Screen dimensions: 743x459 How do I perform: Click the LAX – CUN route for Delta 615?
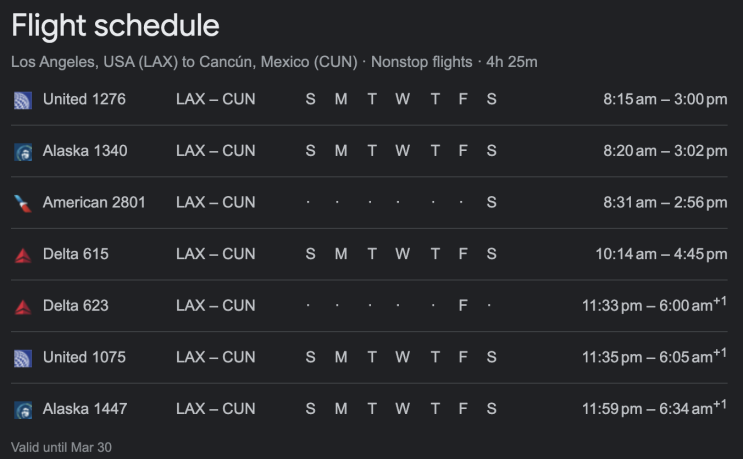[x=215, y=254]
